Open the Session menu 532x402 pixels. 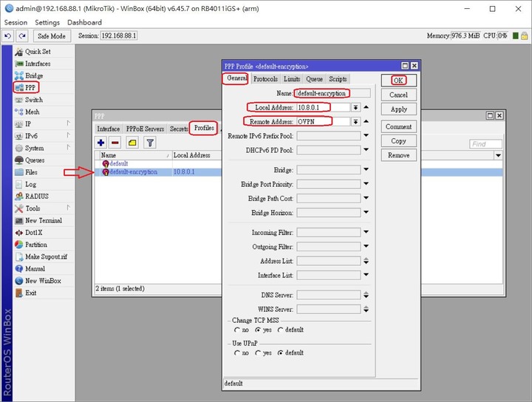pos(16,22)
